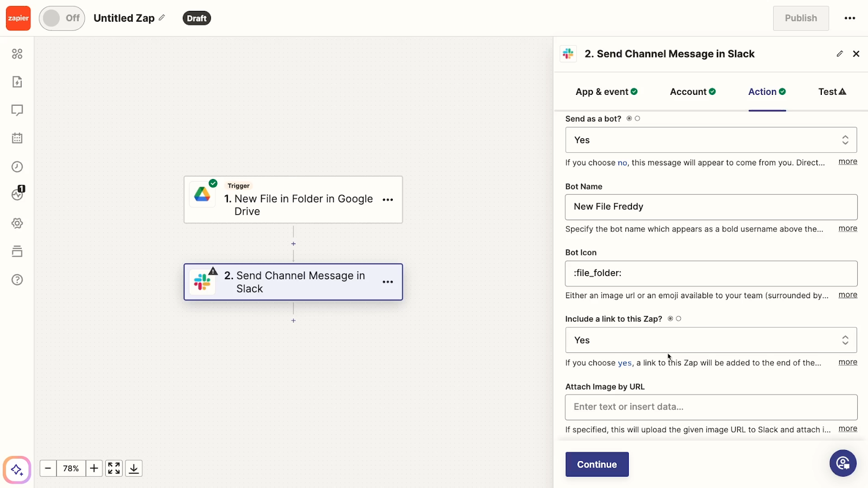Select the Slack channel message step
Viewport: 868px width, 488px height.
click(x=293, y=282)
